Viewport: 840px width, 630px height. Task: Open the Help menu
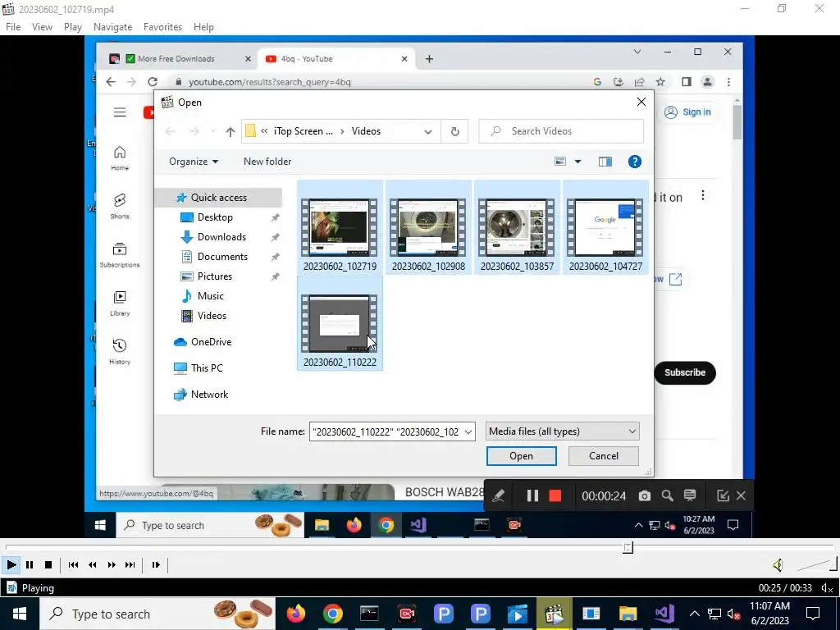pos(203,27)
